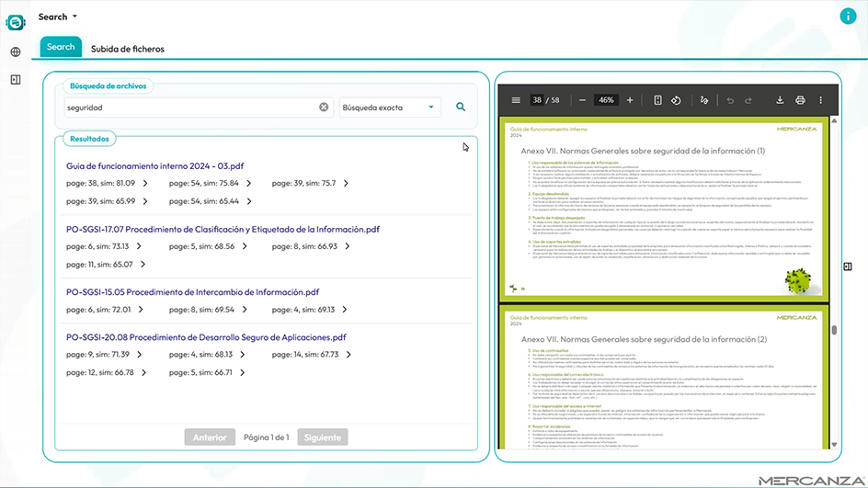Select the Search tab
Viewport: 868px width, 488px height.
61,47
